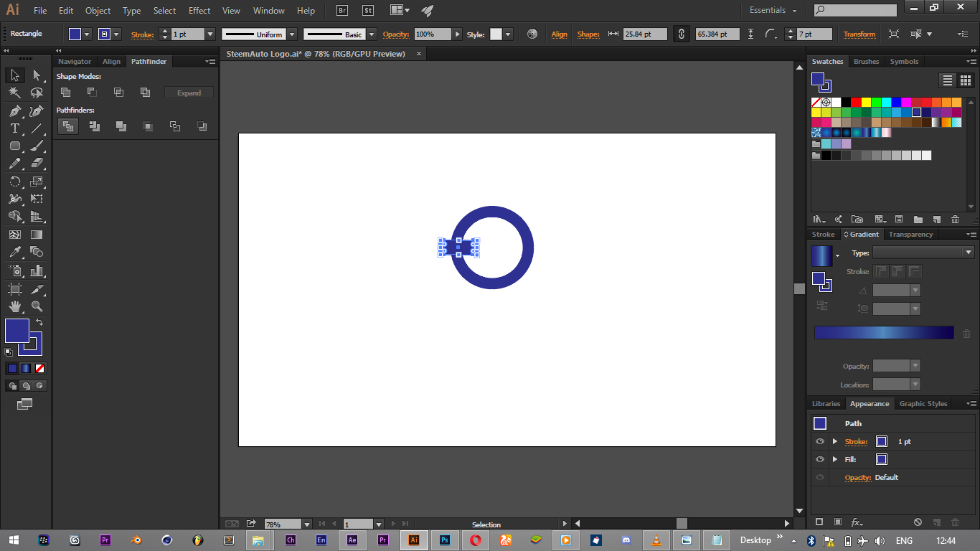Select the Type tool in toolbar
The height and width of the screenshot is (551, 980).
point(14,128)
